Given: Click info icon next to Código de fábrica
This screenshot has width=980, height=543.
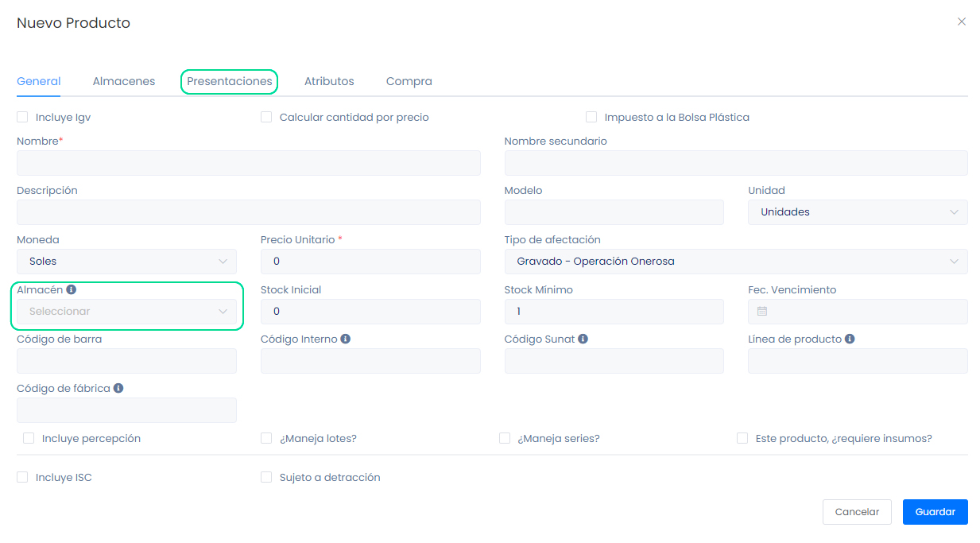Looking at the screenshot, I should point(118,388).
